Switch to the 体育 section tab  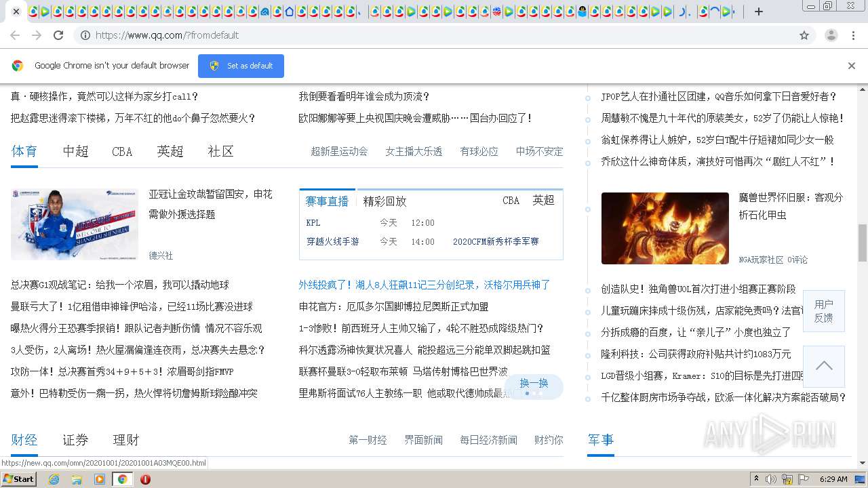(x=24, y=151)
